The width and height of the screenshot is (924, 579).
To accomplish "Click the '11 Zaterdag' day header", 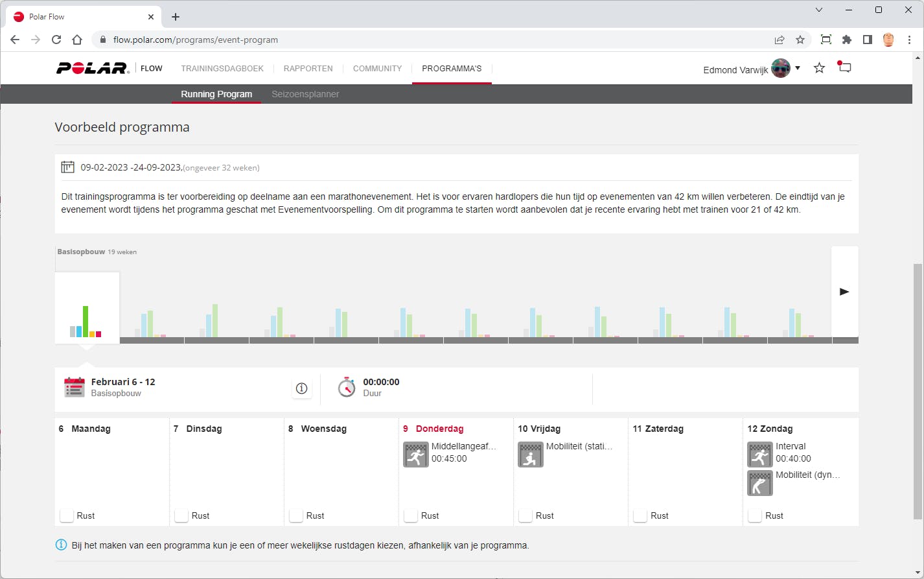I will pyautogui.click(x=658, y=429).
